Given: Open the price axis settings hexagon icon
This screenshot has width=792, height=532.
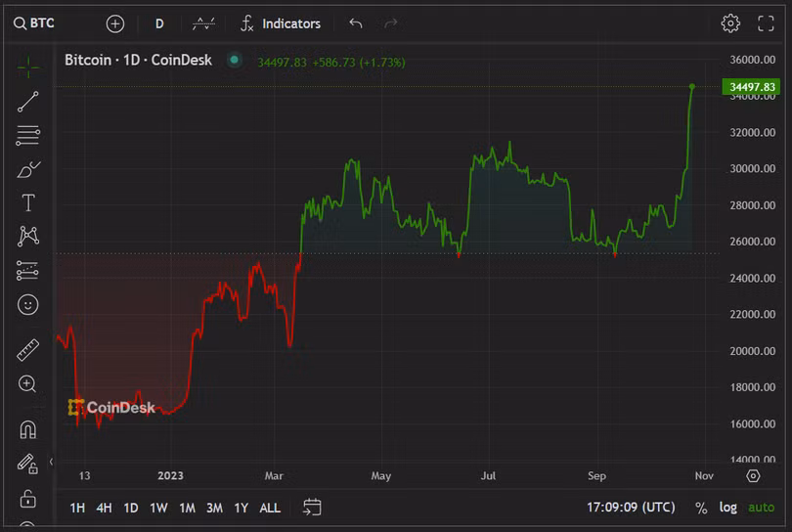Looking at the screenshot, I should 753,476.
